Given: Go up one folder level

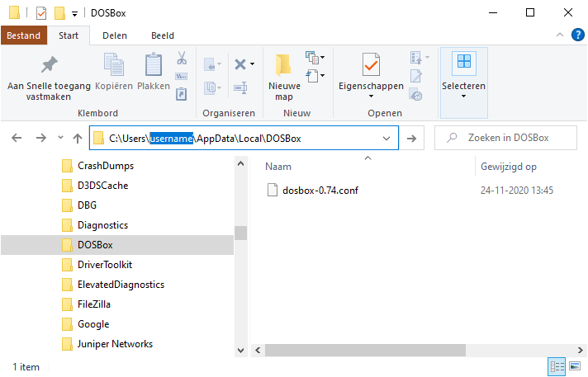Looking at the screenshot, I should 78,139.
